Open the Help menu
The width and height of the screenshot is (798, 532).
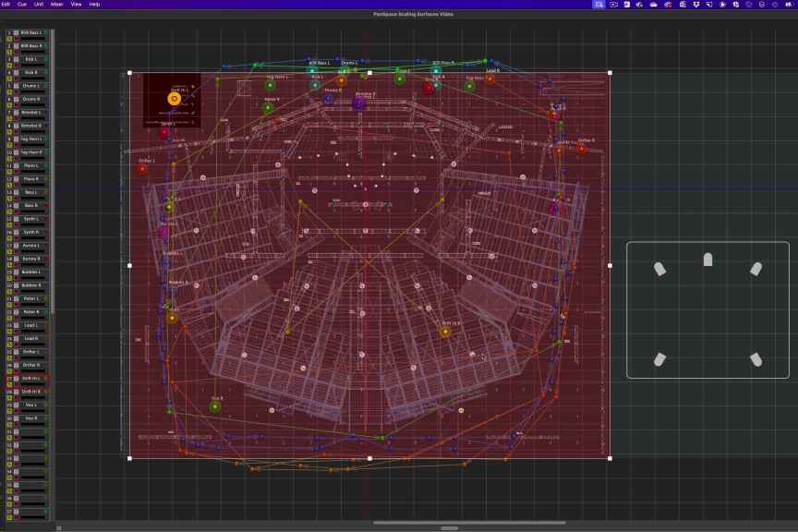94,4
